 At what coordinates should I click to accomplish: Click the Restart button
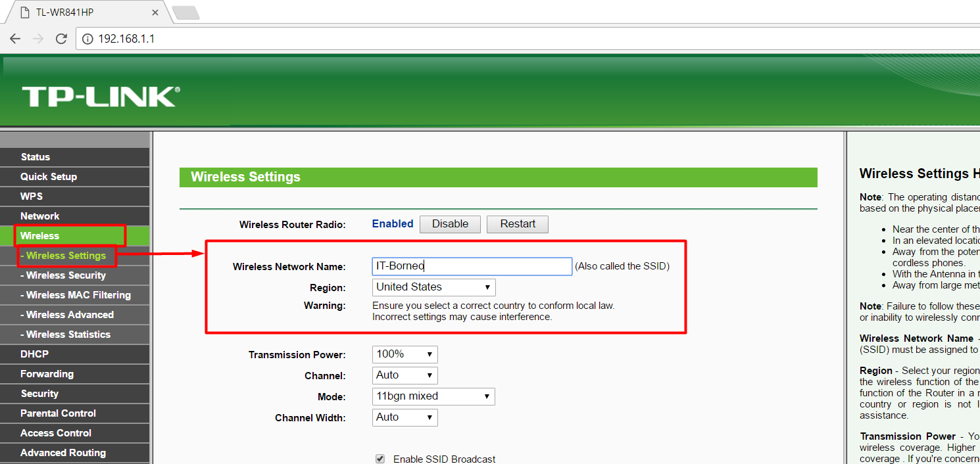point(517,224)
